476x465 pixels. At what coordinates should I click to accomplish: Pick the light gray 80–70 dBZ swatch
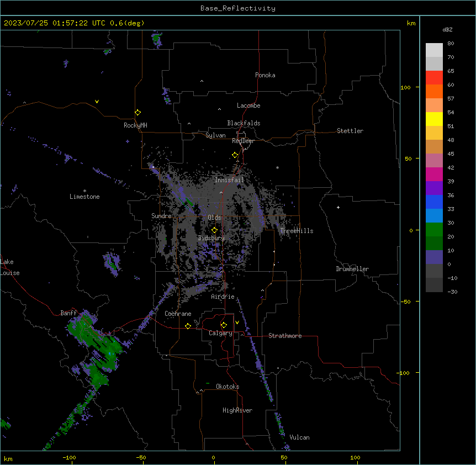434,50
